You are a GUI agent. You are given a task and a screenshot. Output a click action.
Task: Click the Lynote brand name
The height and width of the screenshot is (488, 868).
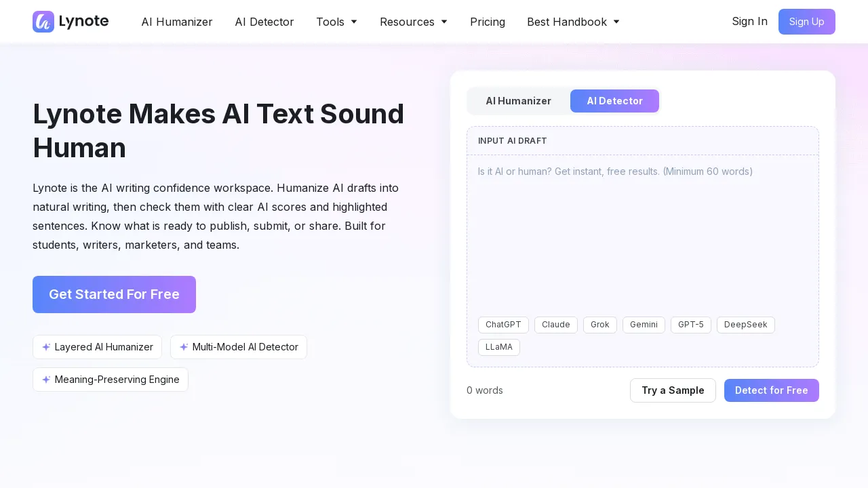(84, 22)
